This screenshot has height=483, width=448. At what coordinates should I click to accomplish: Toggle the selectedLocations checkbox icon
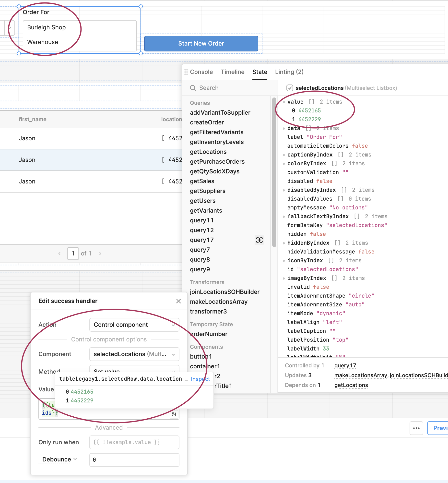290,88
